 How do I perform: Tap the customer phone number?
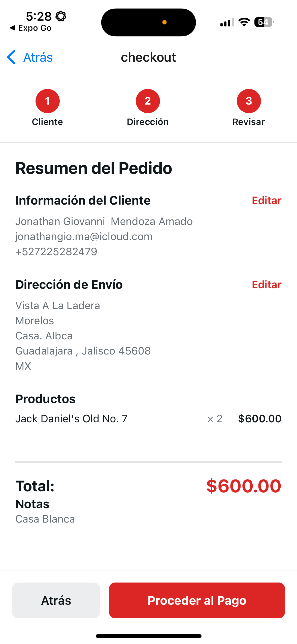[x=56, y=252]
